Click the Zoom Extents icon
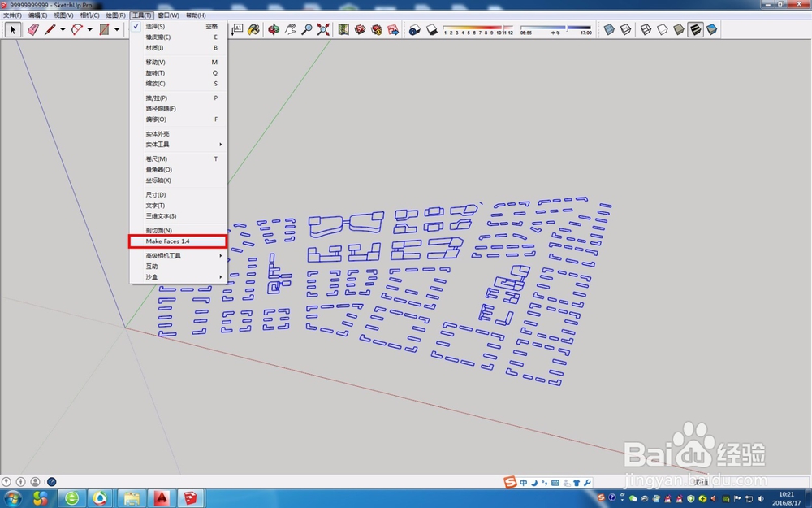This screenshot has height=508, width=812. 323,29
